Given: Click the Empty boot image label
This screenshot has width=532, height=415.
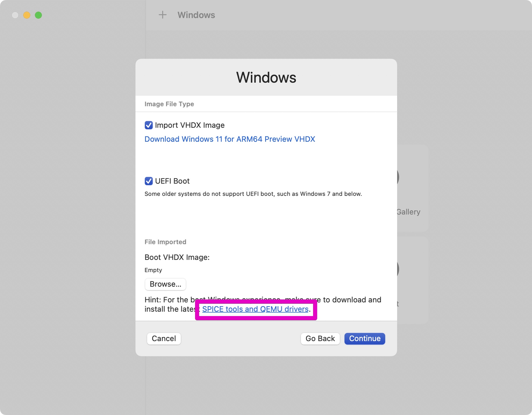Looking at the screenshot, I should pos(153,270).
